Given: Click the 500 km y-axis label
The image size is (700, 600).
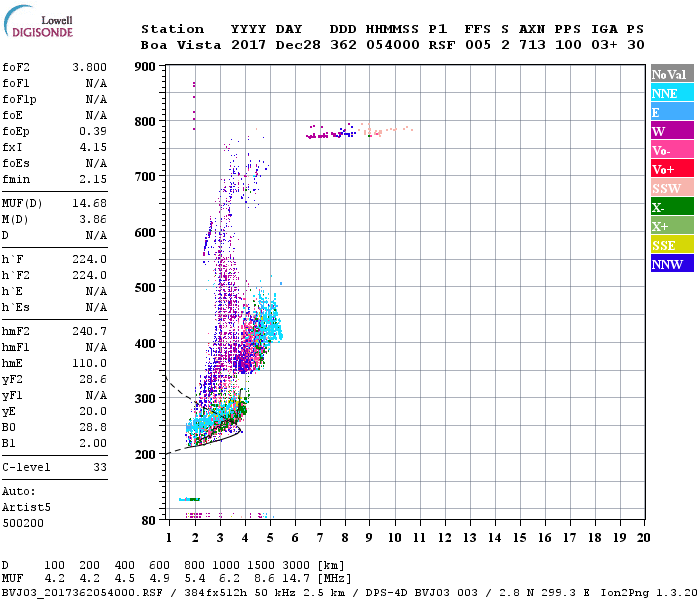Looking at the screenshot, I should (x=145, y=288).
